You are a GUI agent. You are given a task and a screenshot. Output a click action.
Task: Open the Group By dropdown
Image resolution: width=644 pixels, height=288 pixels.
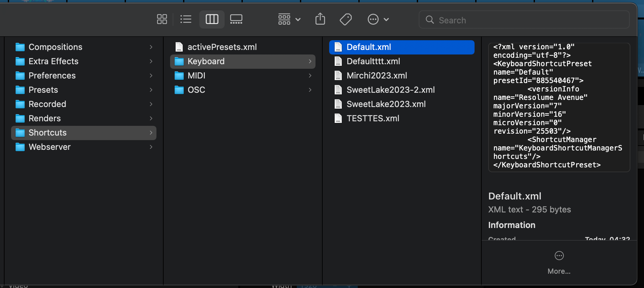pyautogui.click(x=289, y=19)
